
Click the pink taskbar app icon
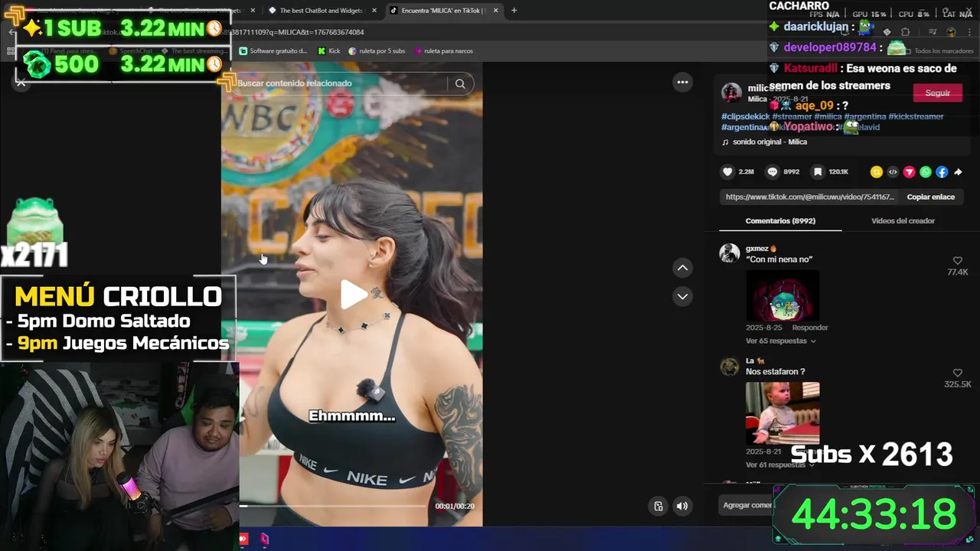click(x=264, y=539)
